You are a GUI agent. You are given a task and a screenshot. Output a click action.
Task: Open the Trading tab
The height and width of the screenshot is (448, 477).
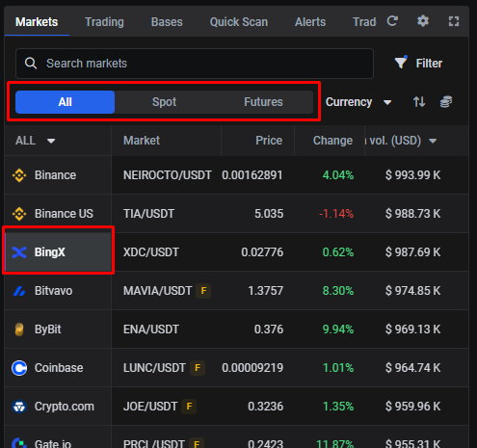[x=104, y=22]
